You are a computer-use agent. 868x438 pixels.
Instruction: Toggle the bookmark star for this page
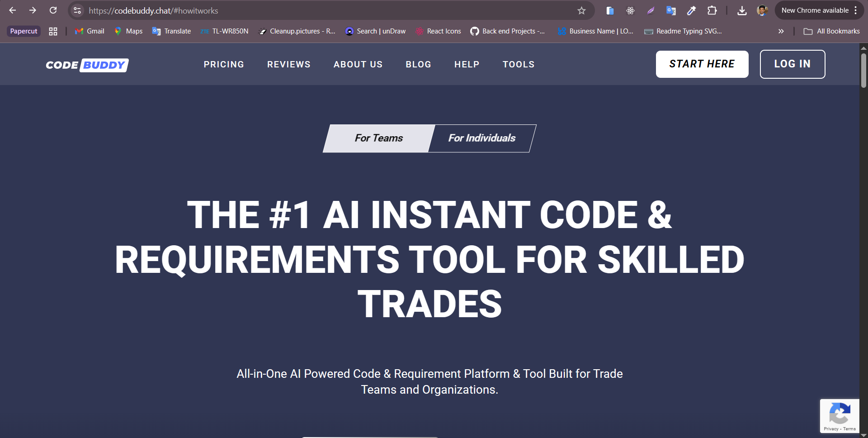click(582, 10)
